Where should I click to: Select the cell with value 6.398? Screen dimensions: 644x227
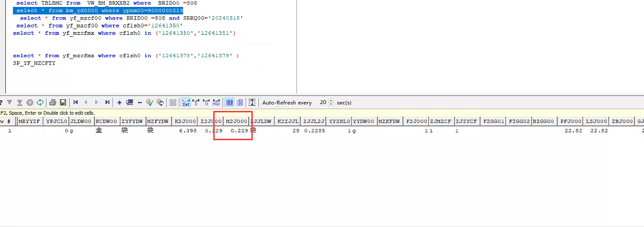[x=184, y=131]
